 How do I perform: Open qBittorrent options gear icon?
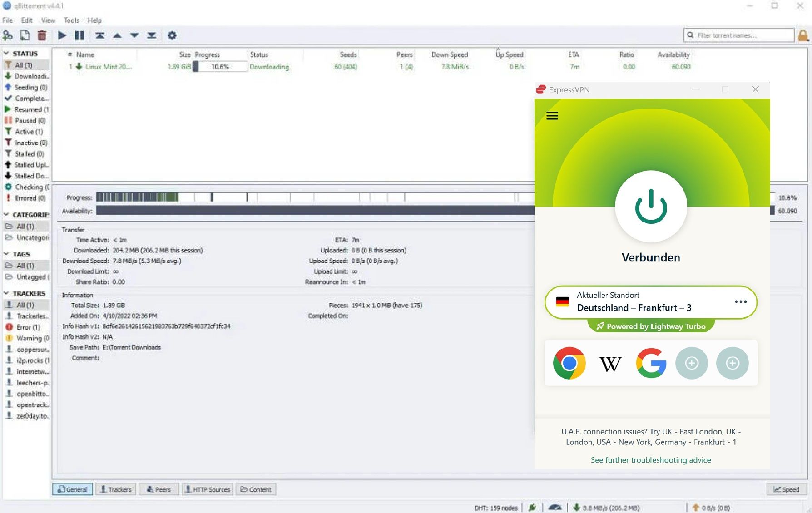pyautogui.click(x=172, y=35)
